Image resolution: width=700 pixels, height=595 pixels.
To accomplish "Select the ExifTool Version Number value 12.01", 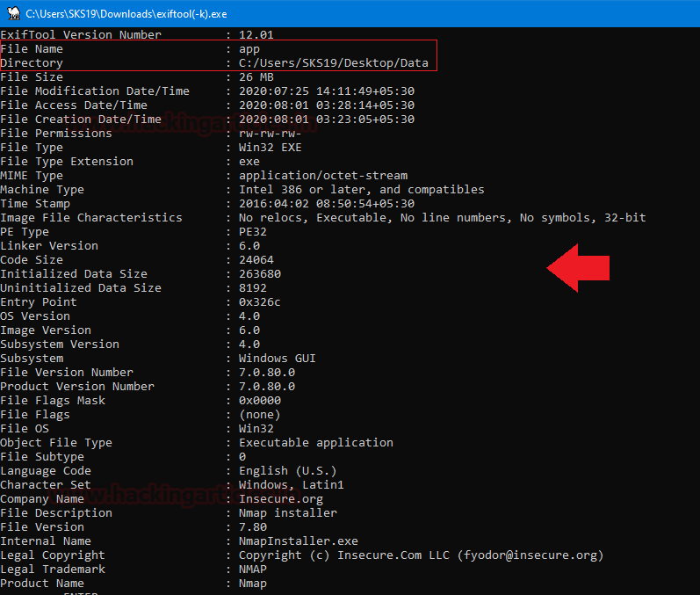I will pyautogui.click(x=256, y=35).
